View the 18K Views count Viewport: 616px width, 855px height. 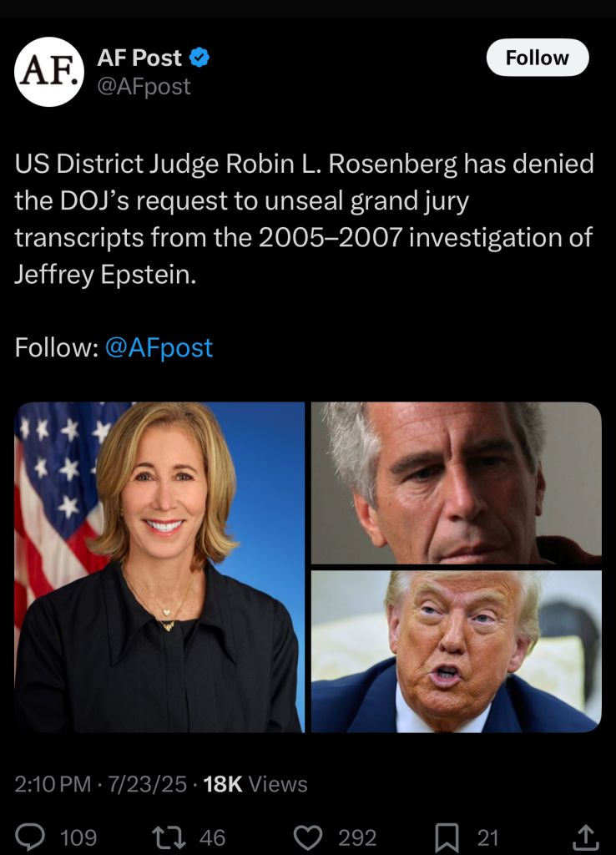[255, 784]
